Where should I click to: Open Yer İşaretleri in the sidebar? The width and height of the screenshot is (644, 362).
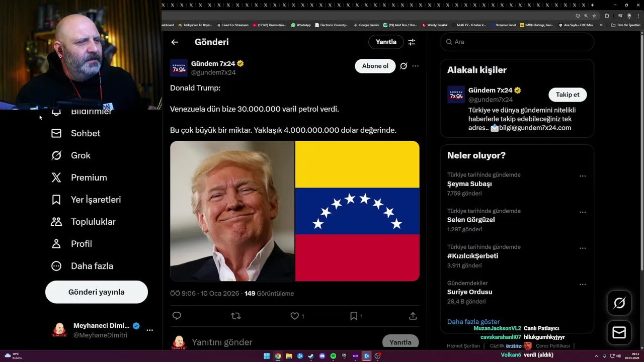click(x=86, y=200)
